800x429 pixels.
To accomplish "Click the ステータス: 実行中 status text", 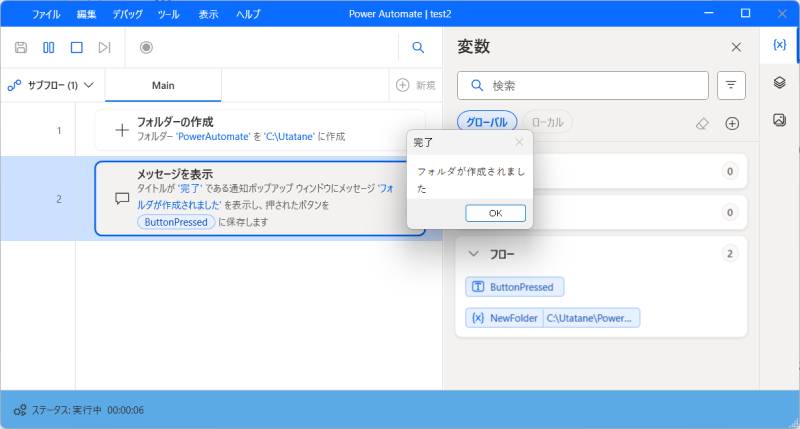I will pyautogui.click(x=66, y=410).
